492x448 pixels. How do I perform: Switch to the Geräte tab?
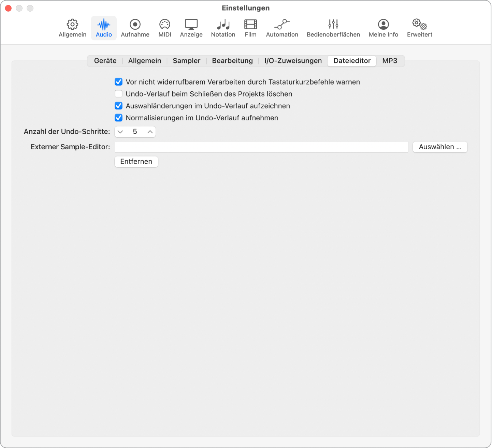coord(105,61)
